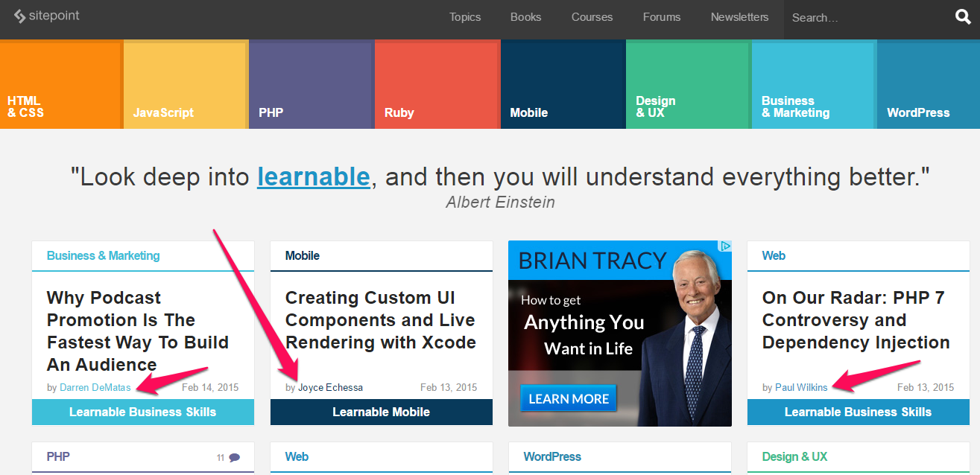Open Forums from the top navigation
This screenshot has height=475, width=980.
[x=662, y=17]
